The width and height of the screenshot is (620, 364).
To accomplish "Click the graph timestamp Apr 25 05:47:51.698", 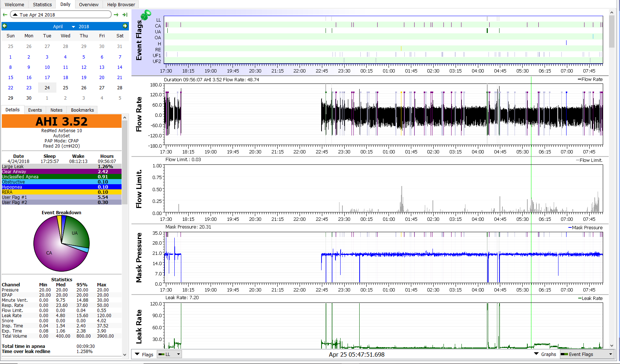I will (x=357, y=354).
